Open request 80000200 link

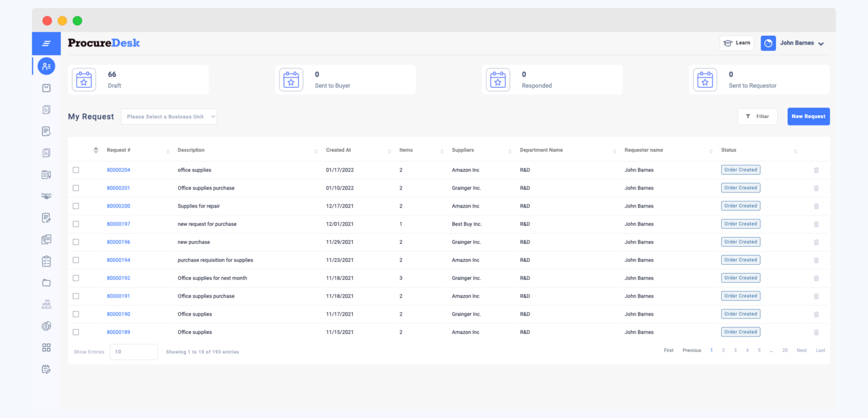pos(118,206)
